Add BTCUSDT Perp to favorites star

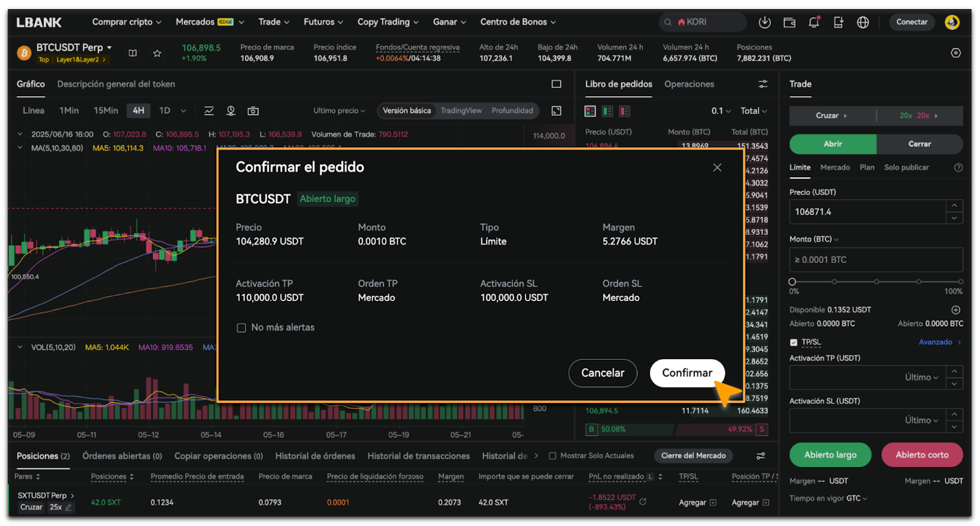157,53
